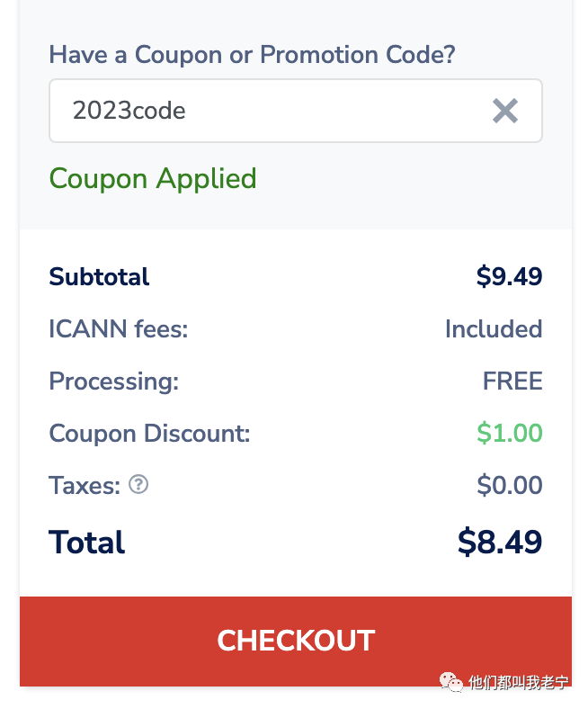
Task: Click the Taxes help question mark icon
Action: pos(138,485)
